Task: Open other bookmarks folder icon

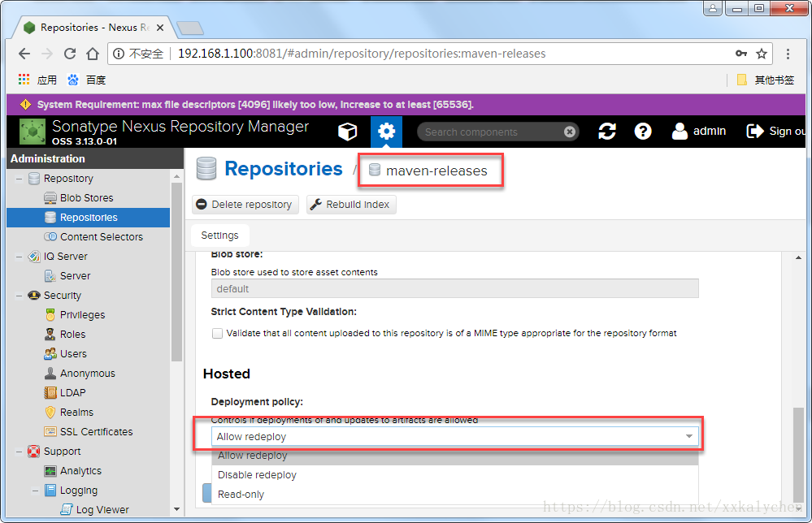Action: point(741,80)
